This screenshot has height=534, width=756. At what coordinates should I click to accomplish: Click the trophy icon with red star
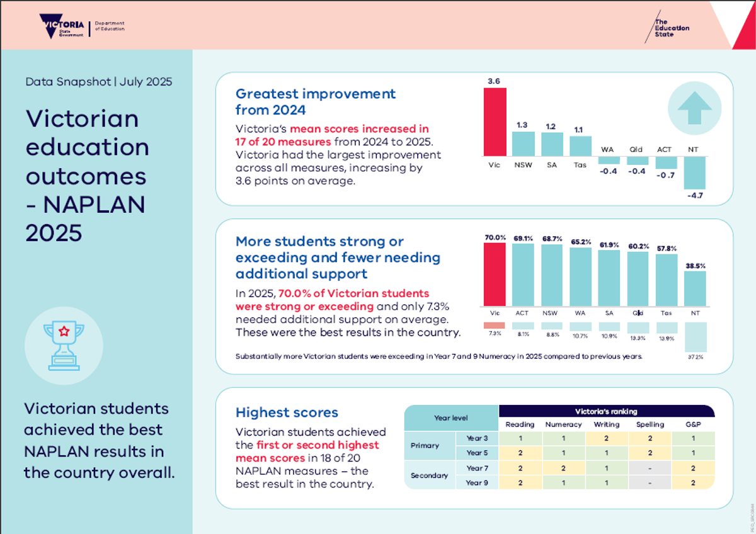click(63, 346)
